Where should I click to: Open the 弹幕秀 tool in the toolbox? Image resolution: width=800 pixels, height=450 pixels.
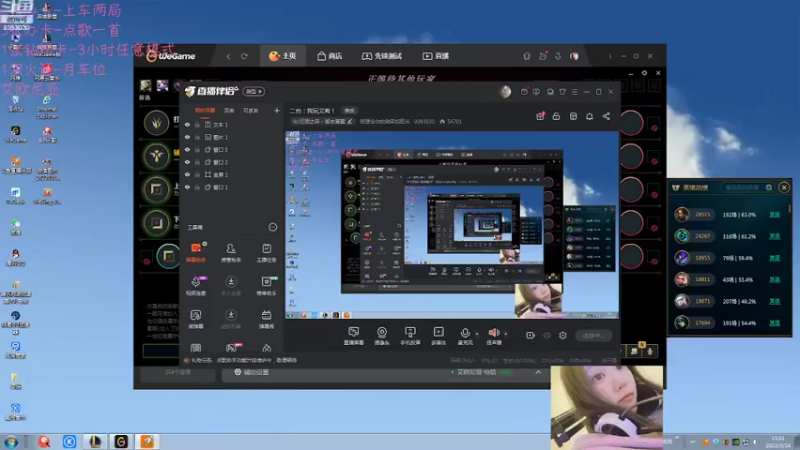tap(266, 319)
